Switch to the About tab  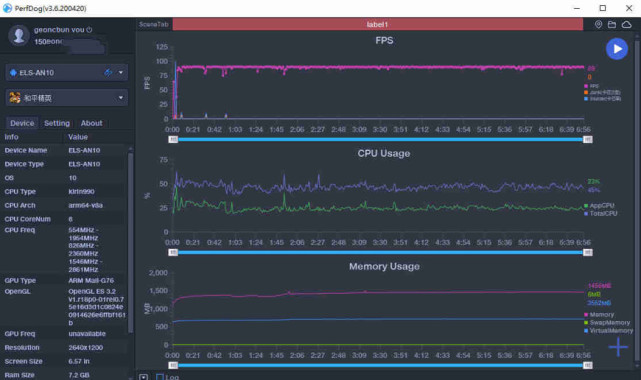(92, 123)
